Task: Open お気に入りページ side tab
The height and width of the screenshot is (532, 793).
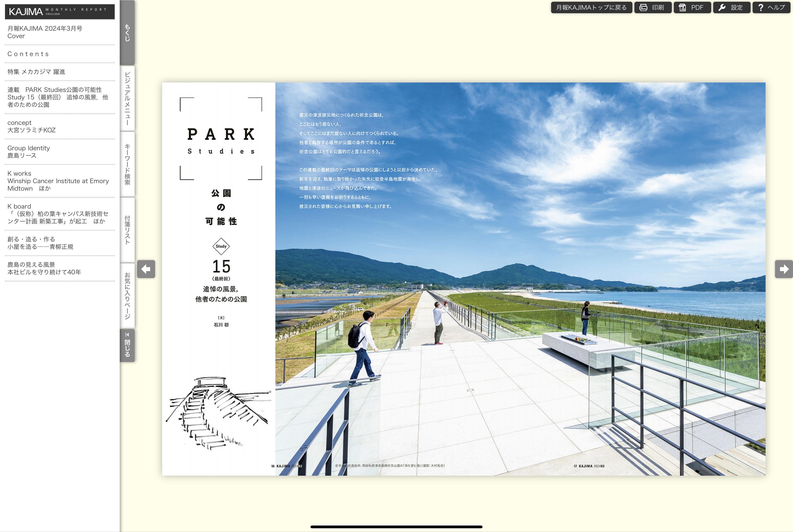Action: click(x=127, y=296)
